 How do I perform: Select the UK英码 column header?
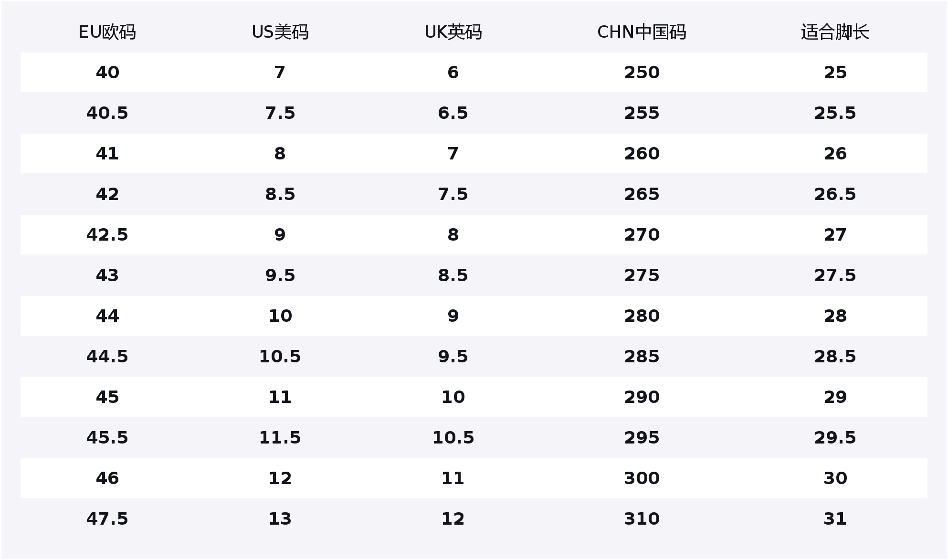click(453, 32)
